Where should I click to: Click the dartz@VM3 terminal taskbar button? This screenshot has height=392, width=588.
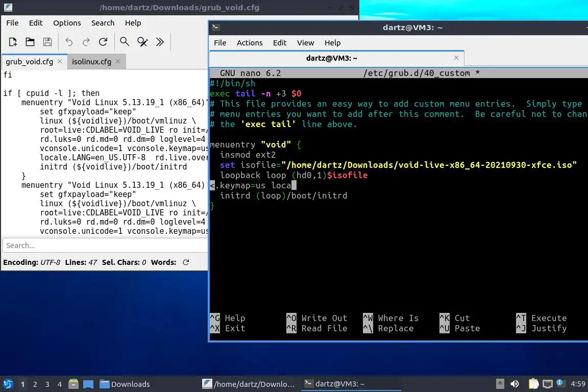(x=351, y=384)
